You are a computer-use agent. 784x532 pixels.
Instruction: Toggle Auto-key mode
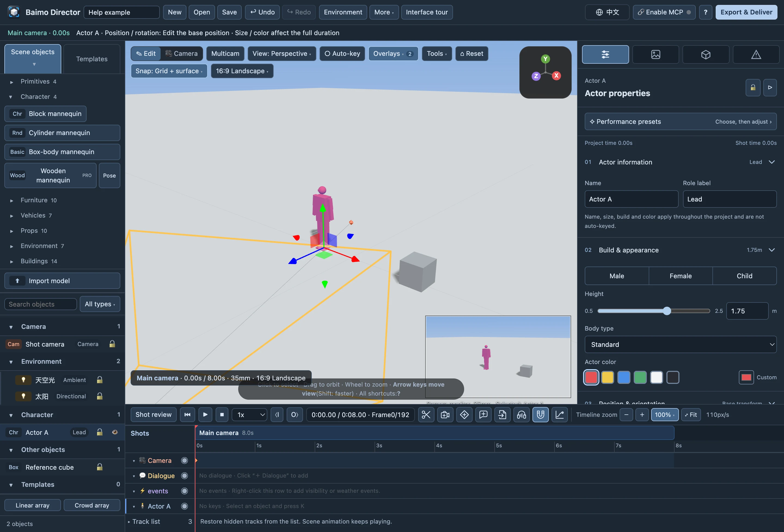pos(342,54)
